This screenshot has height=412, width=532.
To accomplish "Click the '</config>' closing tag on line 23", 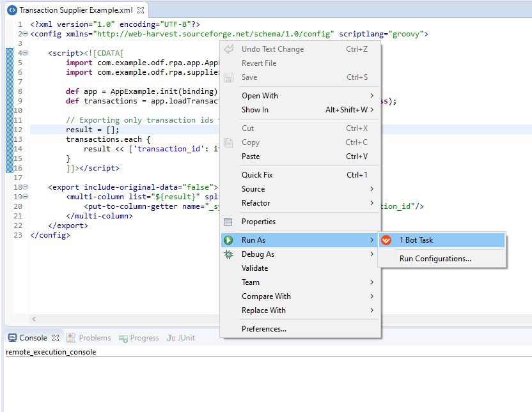I will pos(51,235).
